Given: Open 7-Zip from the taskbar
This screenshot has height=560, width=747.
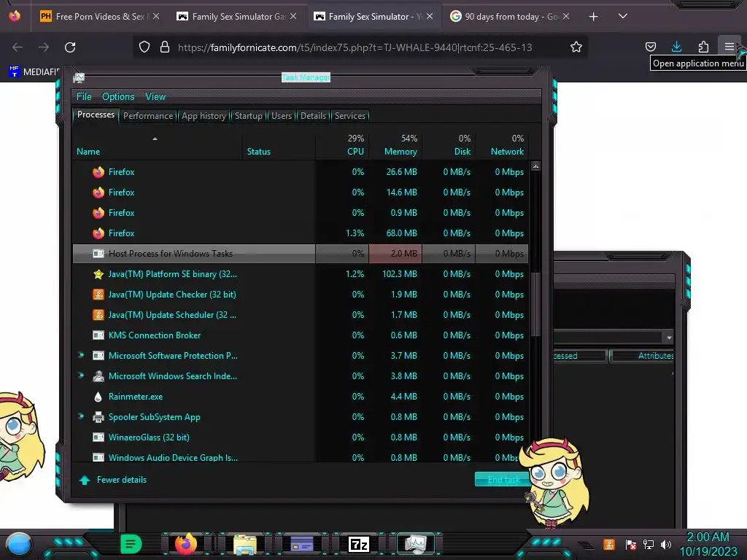Looking at the screenshot, I should 359,544.
